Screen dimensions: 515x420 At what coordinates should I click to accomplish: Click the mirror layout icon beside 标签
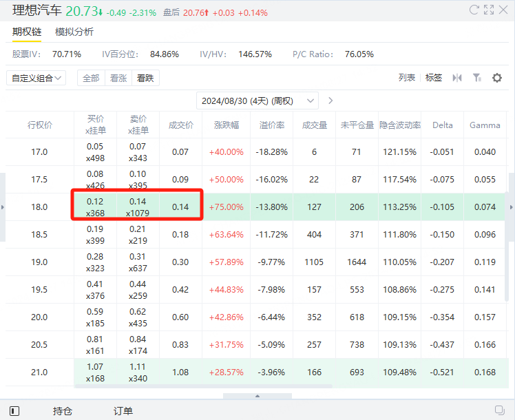click(457, 78)
